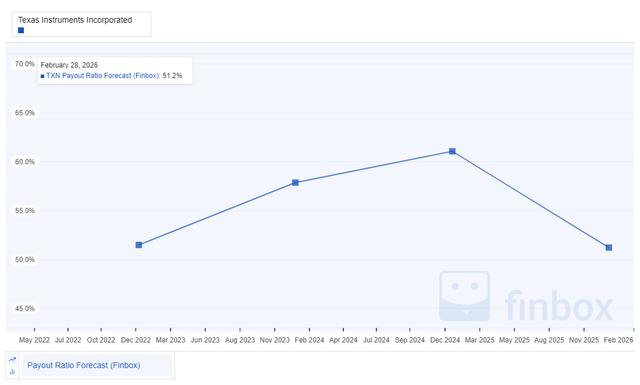Viewport: 640px width, 385px height.
Task: Click the Jun 2023 x-axis label
Action: pos(205,340)
